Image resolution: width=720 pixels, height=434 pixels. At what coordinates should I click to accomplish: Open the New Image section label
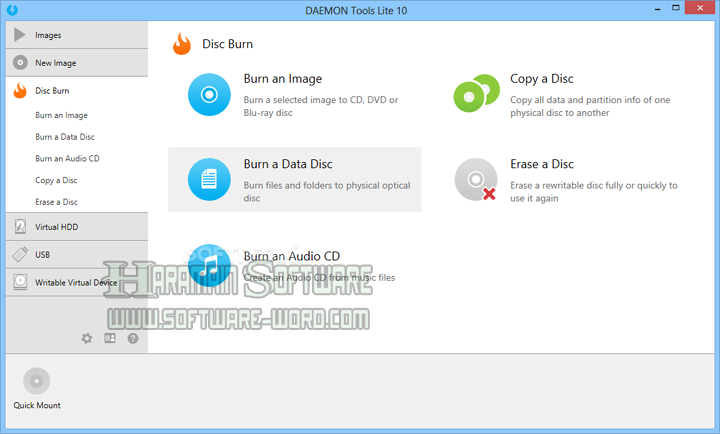(x=56, y=63)
